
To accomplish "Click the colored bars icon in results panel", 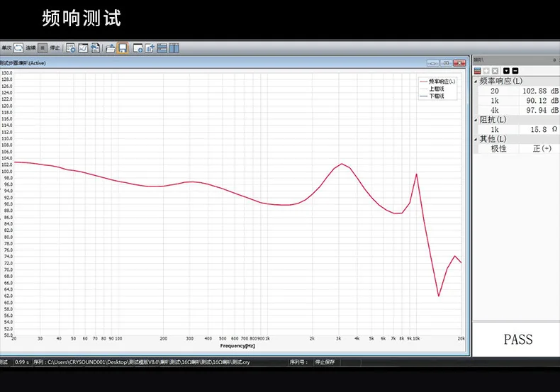I will coord(478,71).
